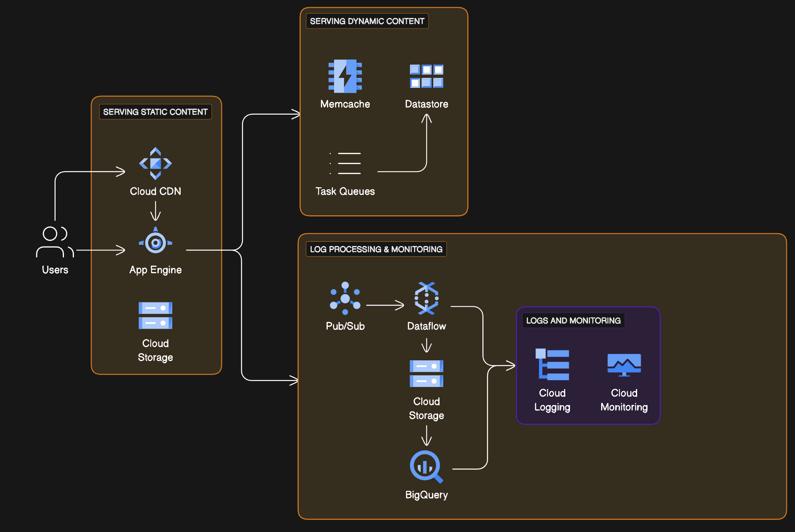Select the LOG PROCESSING & MONITORING label
The image size is (795, 532).
pyautogui.click(x=376, y=249)
